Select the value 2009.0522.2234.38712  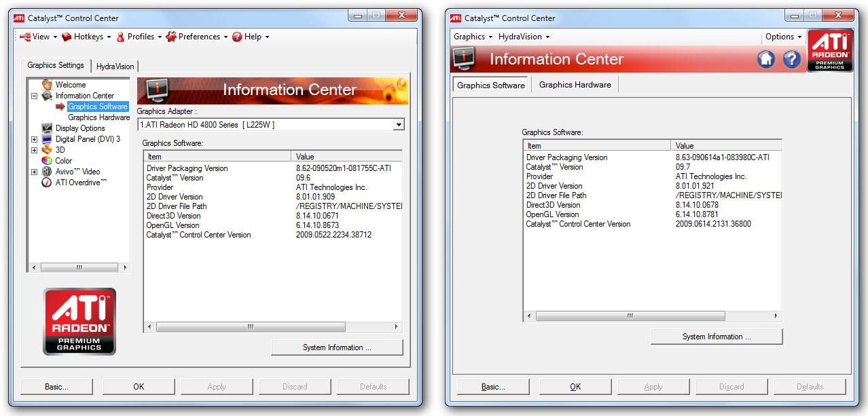pos(333,235)
